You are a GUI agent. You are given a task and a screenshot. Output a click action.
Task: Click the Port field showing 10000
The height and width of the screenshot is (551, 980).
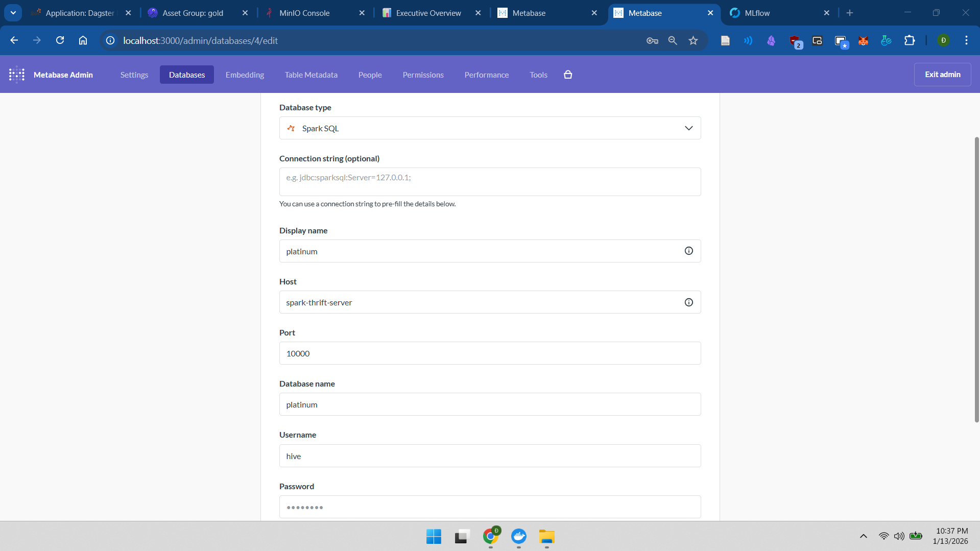(490, 353)
